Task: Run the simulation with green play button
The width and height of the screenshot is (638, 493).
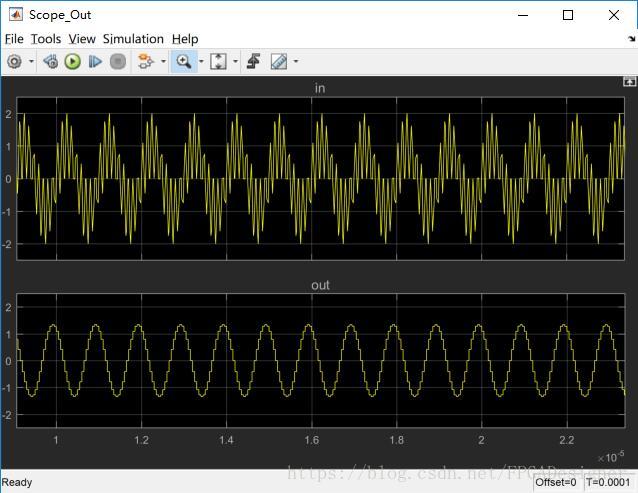Action: tap(73, 61)
